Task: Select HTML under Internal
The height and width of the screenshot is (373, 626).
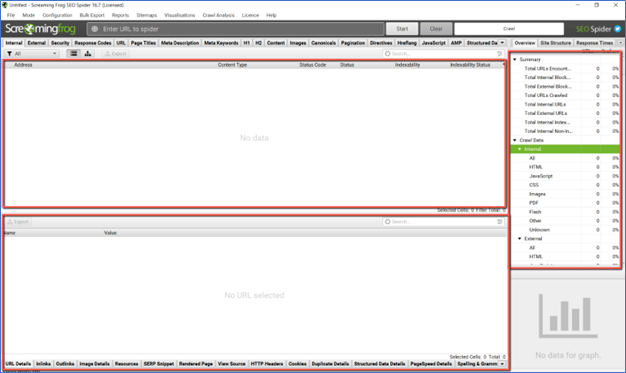Action: pos(565,167)
